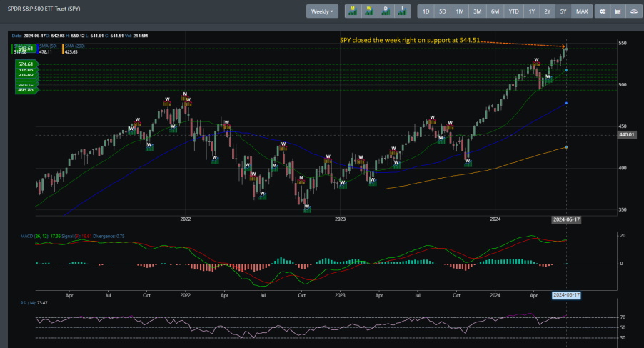Image resolution: width=644 pixels, height=348 pixels.
Task: Click the 350 price axis label
Action: point(623,209)
